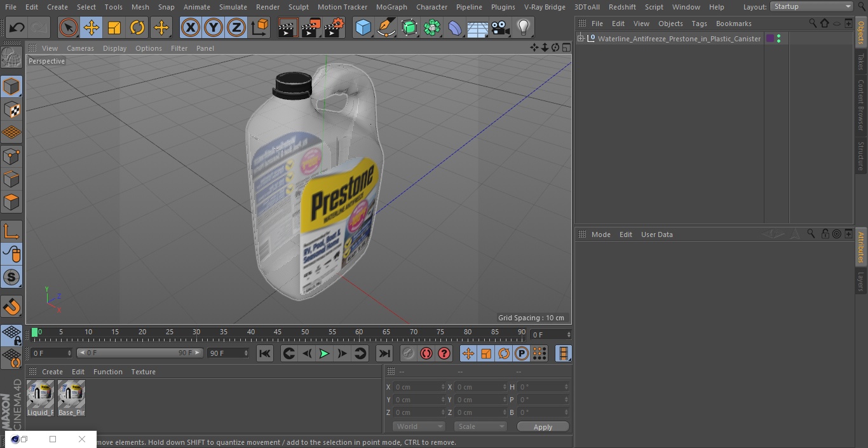
Task: Select Polygons mode
Action: click(x=11, y=202)
